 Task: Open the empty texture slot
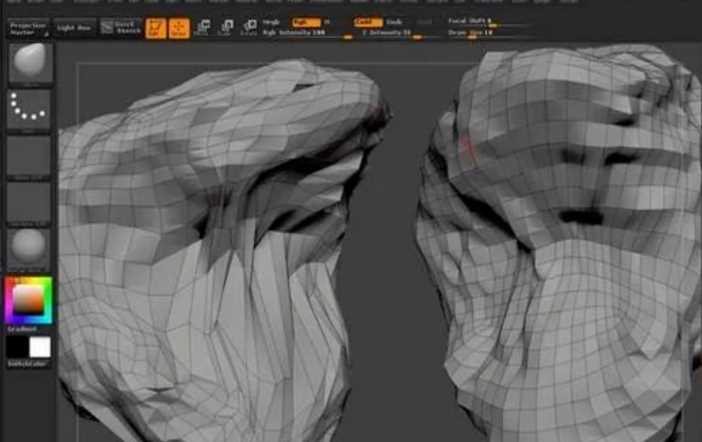point(28,202)
